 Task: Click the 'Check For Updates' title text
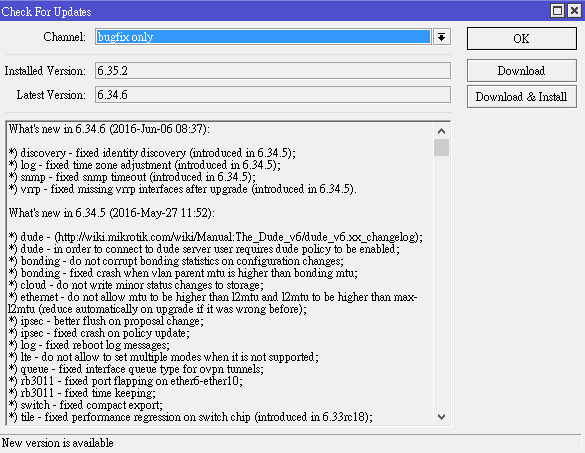(x=46, y=12)
